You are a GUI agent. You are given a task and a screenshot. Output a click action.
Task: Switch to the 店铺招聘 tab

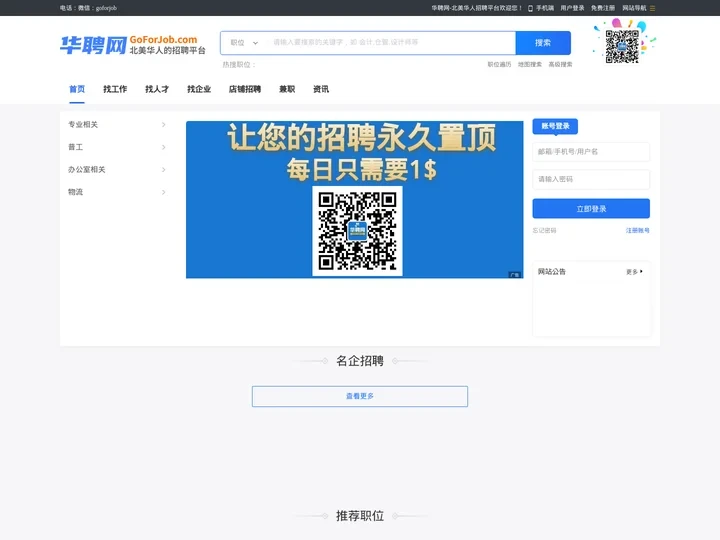(245, 89)
